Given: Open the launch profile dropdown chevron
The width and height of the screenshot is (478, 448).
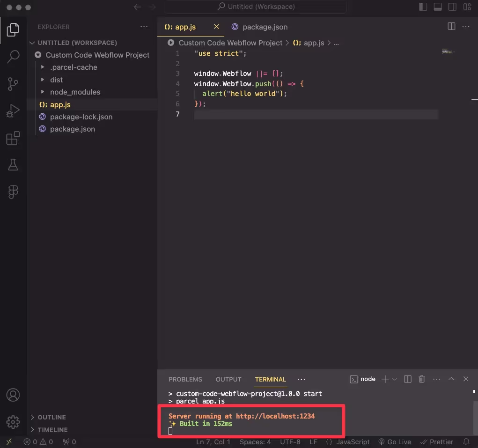Looking at the screenshot, I should [395, 379].
